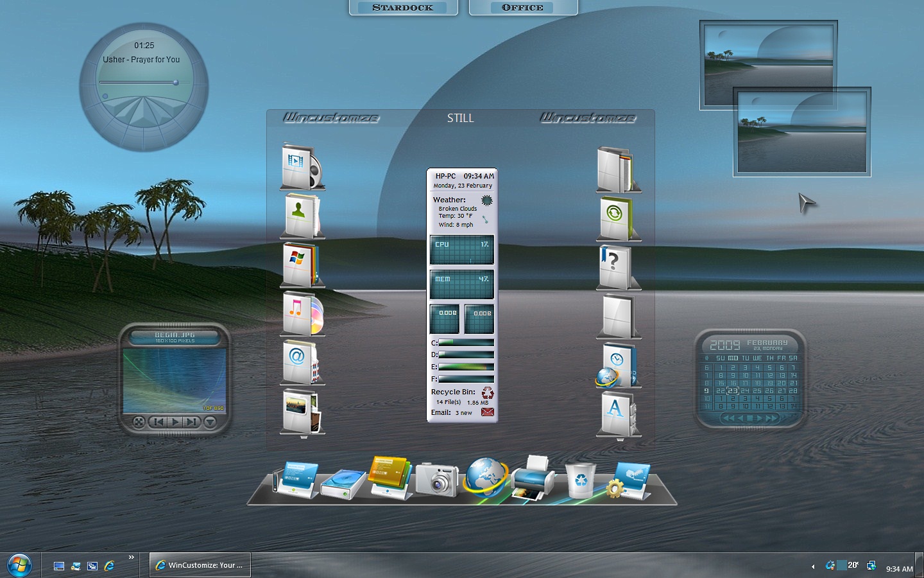Play slideshow in BEGIN.JPG picture widget
Screen dimensions: 924x578
pos(175,422)
